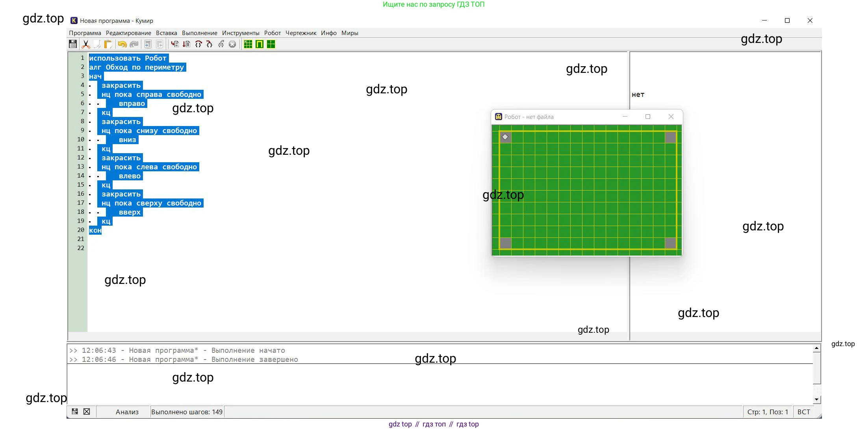The width and height of the screenshot is (868, 430).
Task: Open the Программа menu
Action: point(85,33)
